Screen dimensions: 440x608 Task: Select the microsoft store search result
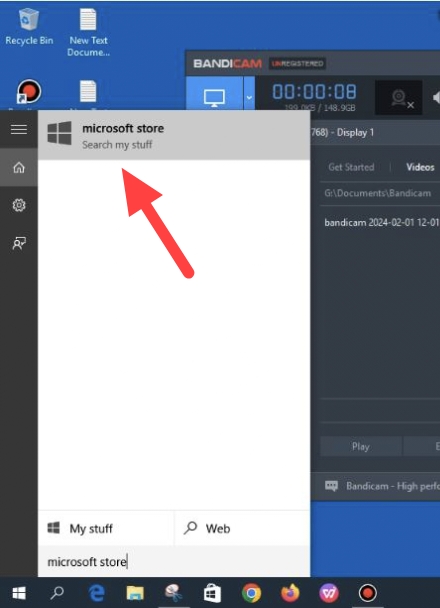click(174, 135)
